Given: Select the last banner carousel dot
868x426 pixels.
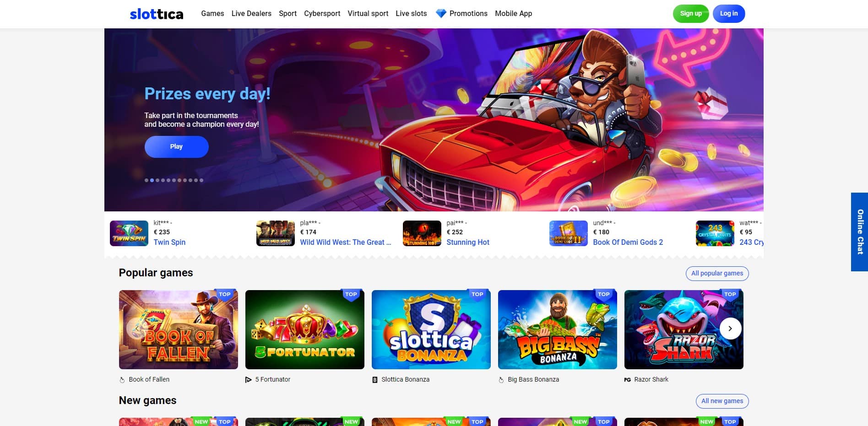Looking at the screenshot, I should pos(201,180).
